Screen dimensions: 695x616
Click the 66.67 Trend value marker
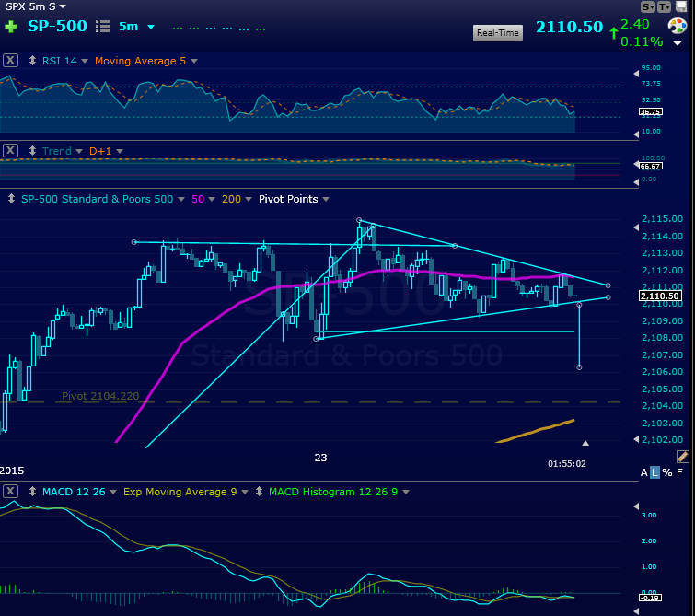(x=651, y=166)
